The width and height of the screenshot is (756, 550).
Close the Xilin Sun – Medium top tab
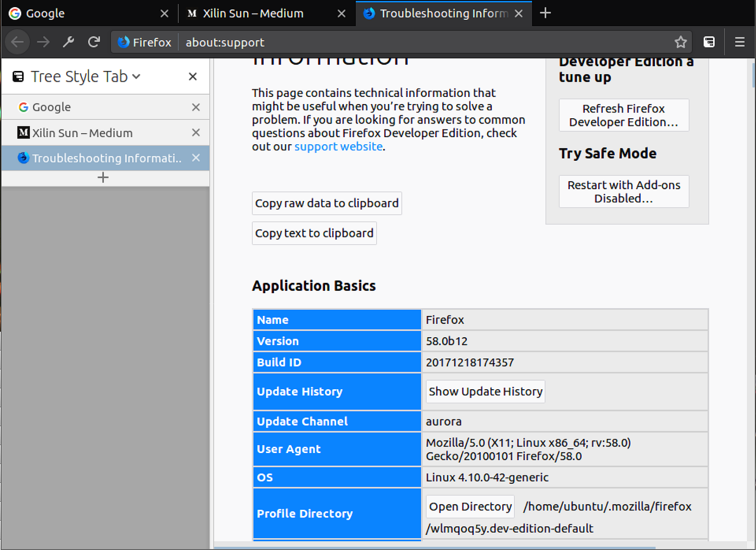(342, 14)
